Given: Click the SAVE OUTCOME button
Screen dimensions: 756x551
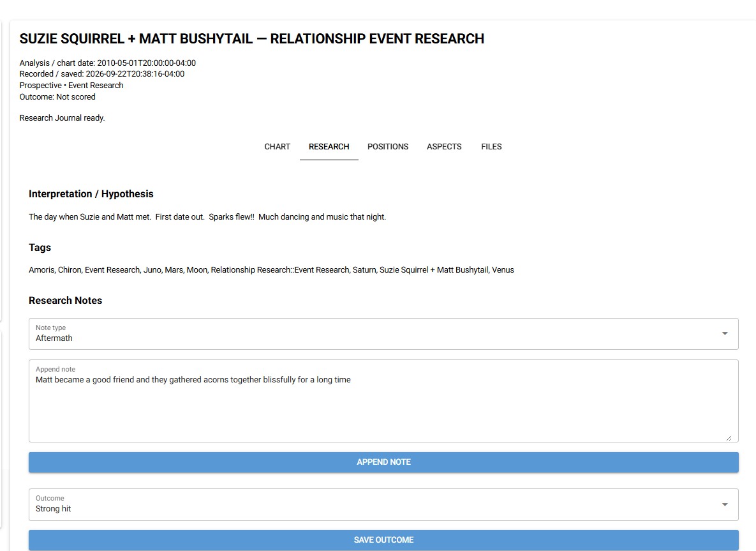Looking at the screenshot, I should tap(383, 540).
